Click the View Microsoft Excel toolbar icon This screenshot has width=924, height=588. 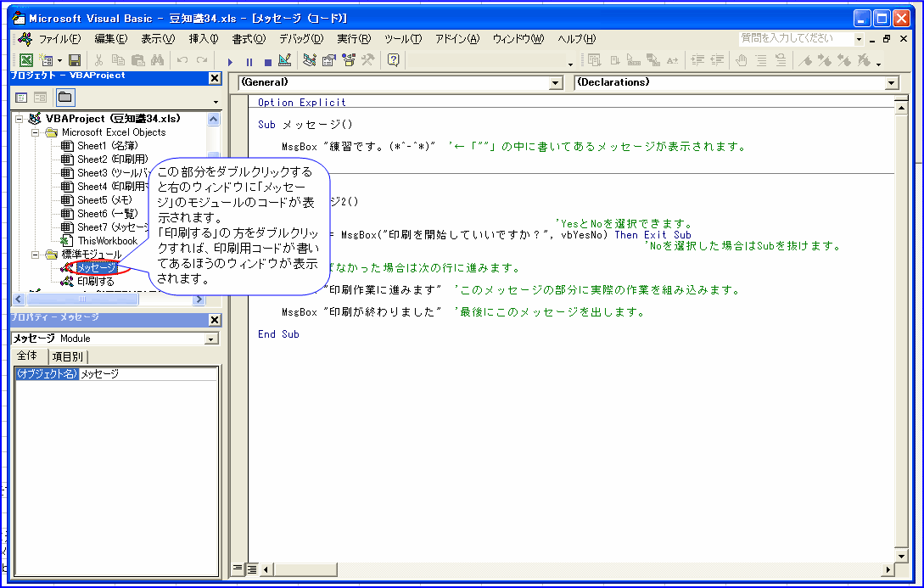coord(26,60)
